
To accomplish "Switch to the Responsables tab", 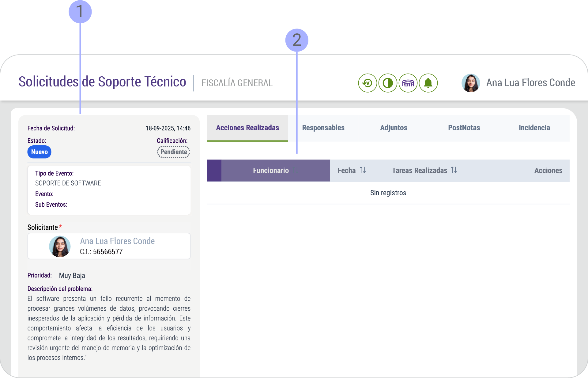I will (x=323, y=128).
